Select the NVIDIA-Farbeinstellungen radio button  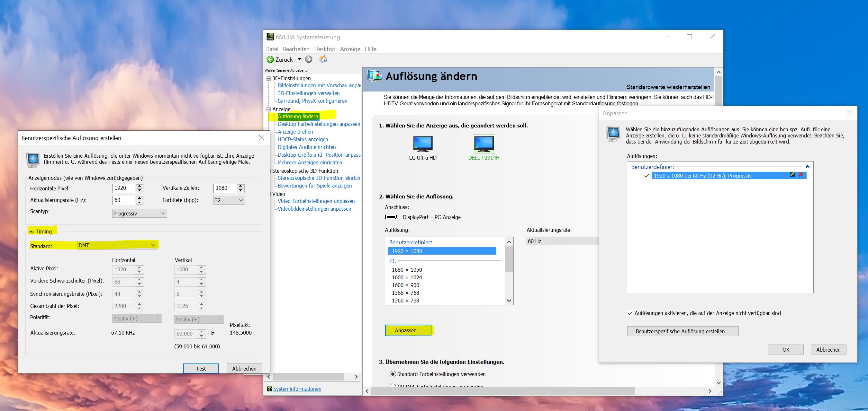point(393,386)
